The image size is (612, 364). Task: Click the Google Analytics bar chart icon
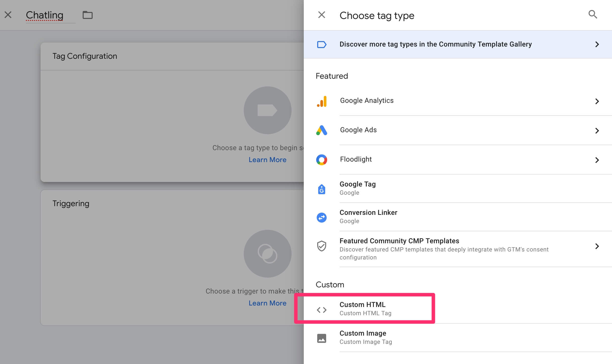(x=321, y=101)
